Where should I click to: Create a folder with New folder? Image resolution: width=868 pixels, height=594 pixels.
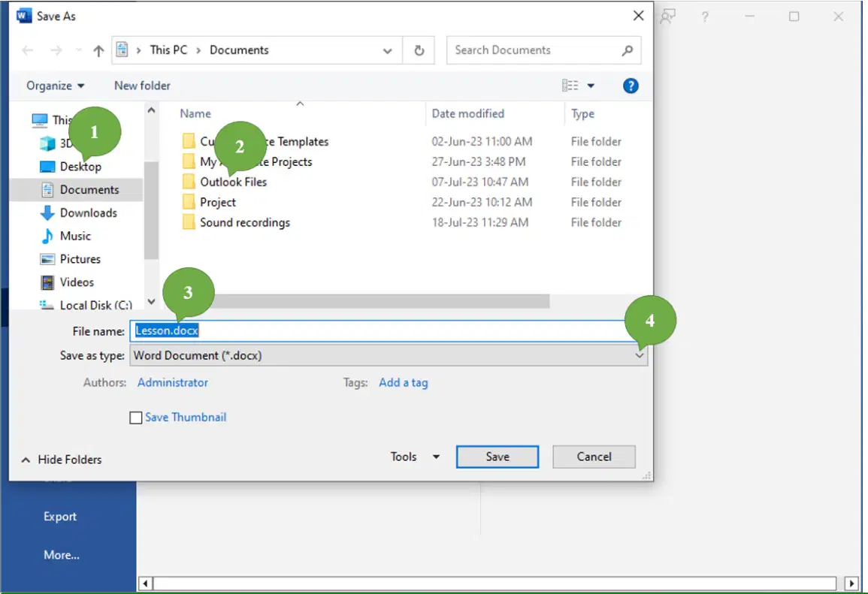click(142, 86)
